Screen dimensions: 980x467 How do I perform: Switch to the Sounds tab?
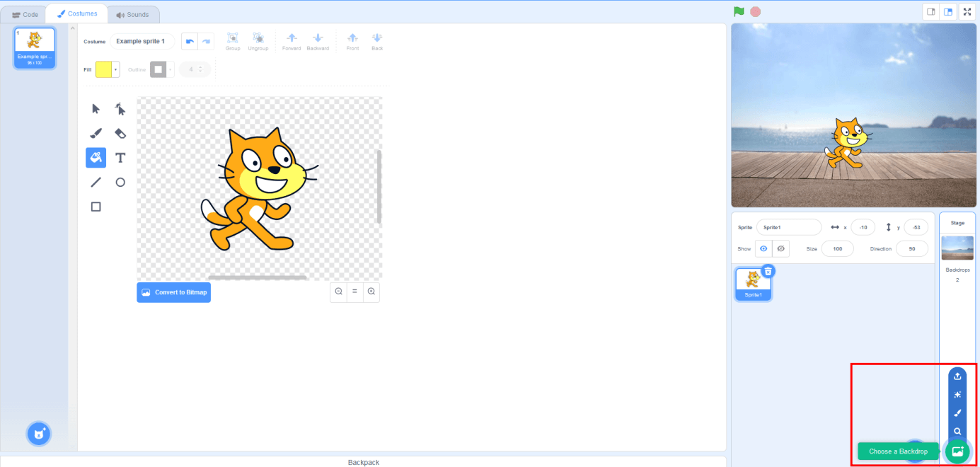[x=133, y=13]
